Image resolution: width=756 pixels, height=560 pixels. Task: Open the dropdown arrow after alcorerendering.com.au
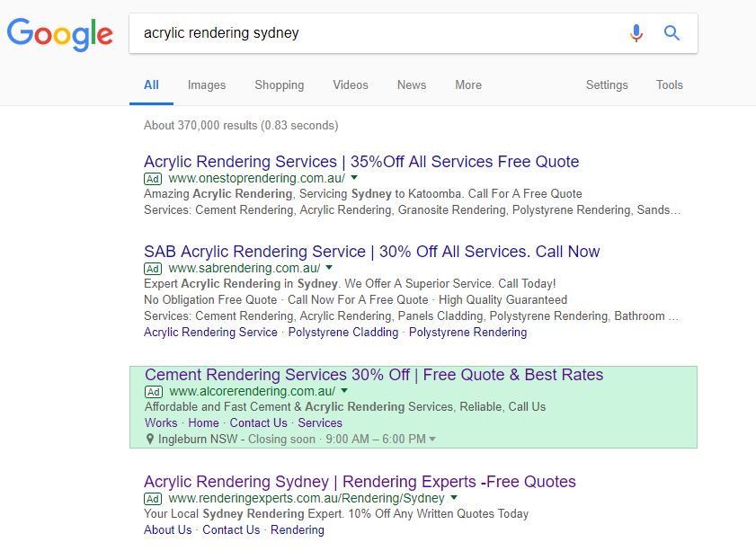(x=344, y=390)
